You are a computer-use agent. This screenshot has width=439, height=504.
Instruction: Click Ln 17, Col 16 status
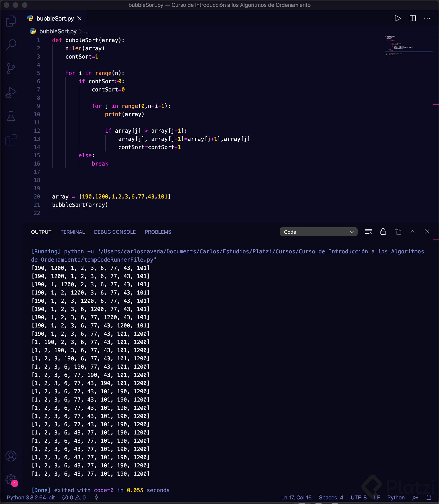point(296,498)
